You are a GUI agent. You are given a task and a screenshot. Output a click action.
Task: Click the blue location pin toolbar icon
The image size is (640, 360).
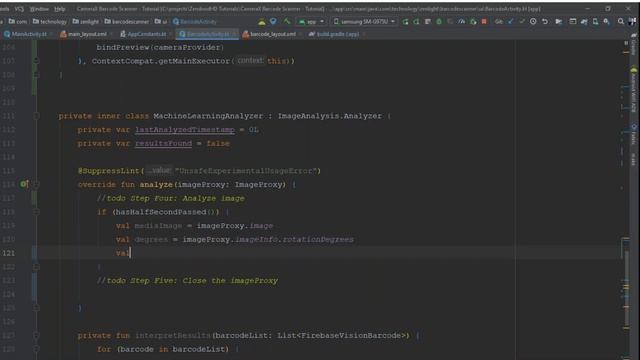coord(273,21)
